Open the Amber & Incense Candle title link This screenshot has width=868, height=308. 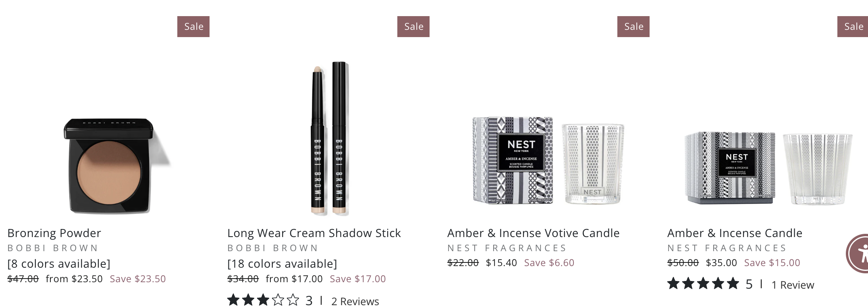(x=735, y=233)
